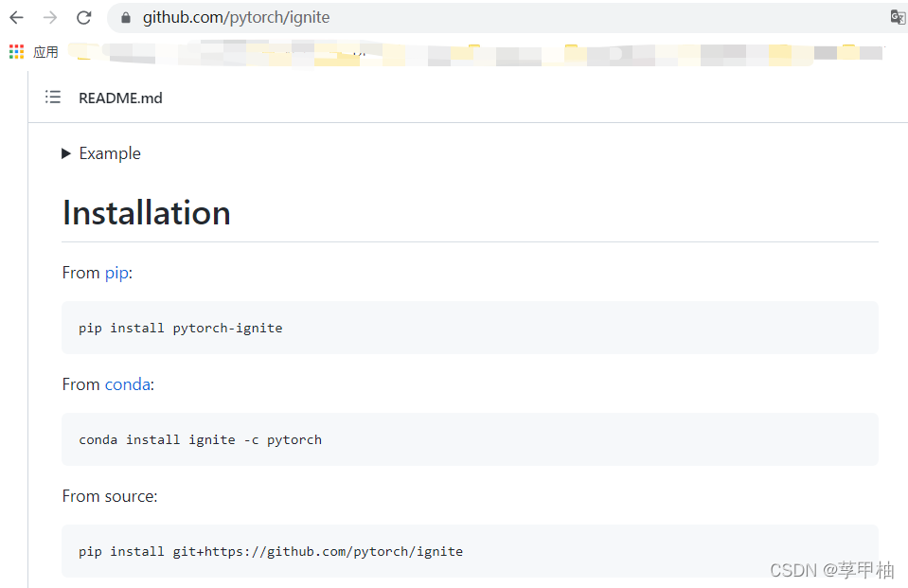This screenshot has width=908, height=588.
Task: Open the translate page icon in the address bar
Action: pyautogui.click(x=898, y=17)
